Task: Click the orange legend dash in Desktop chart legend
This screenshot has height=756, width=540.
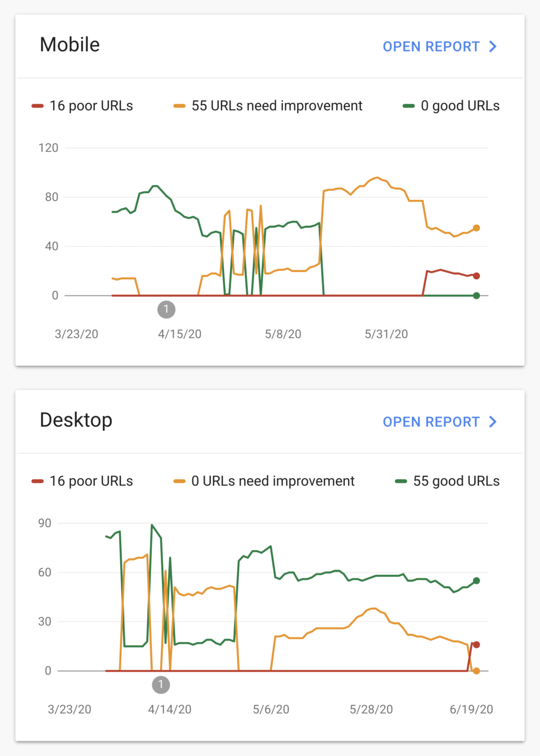Action: tap(179, 481)
